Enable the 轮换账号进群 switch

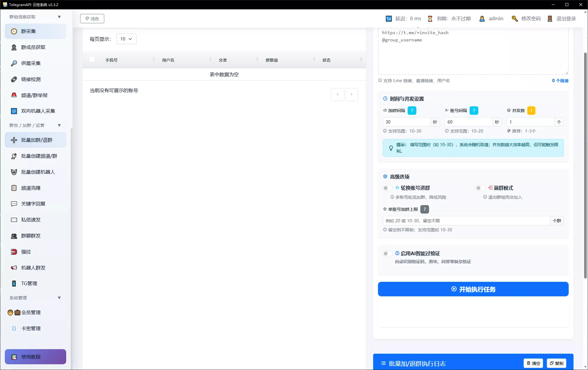(x=387, y=188)
